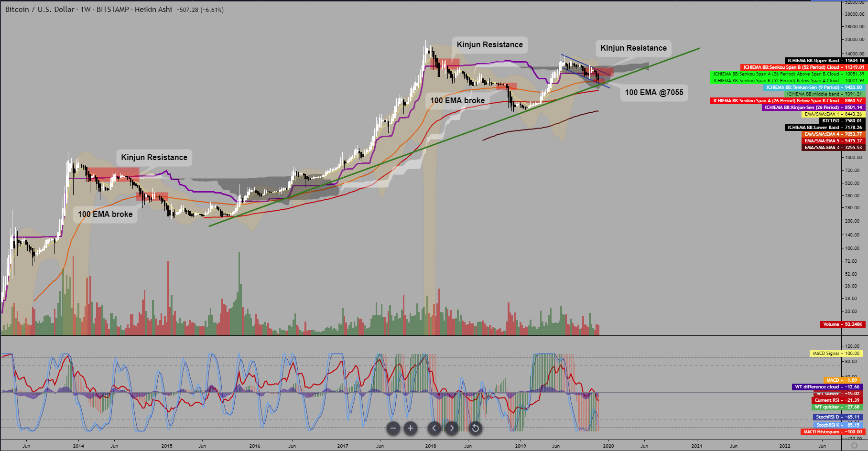The height and width of the screenshot is (451, 868).
Task: Select the '100 EMA @7055' annotation
Action: pos(654,92)
